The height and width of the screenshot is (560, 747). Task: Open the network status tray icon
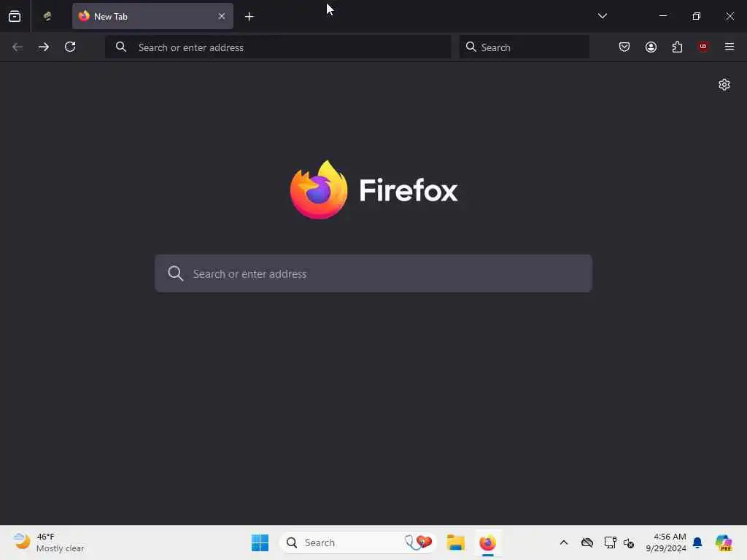[610, 542]
